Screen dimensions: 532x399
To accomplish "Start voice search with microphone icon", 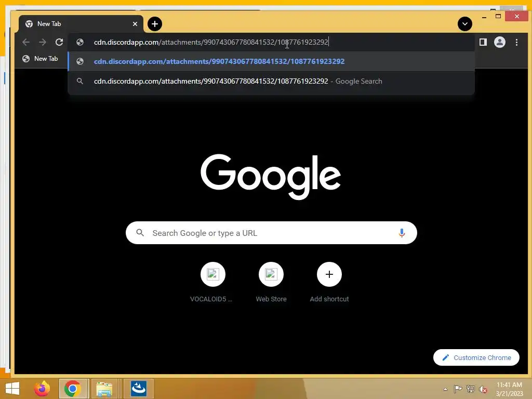I will pyautogui.click(x=402, y=233).
